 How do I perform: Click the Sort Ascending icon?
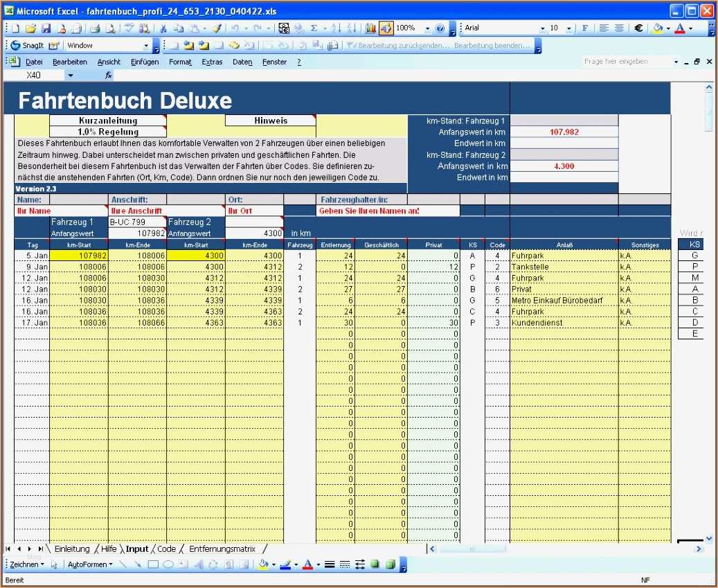(336, 28)
